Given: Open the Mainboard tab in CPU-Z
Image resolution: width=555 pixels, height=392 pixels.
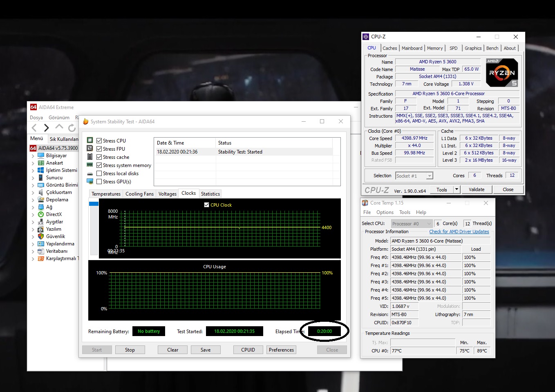Looking at the screenshot, I should click(x=412, y=48).
